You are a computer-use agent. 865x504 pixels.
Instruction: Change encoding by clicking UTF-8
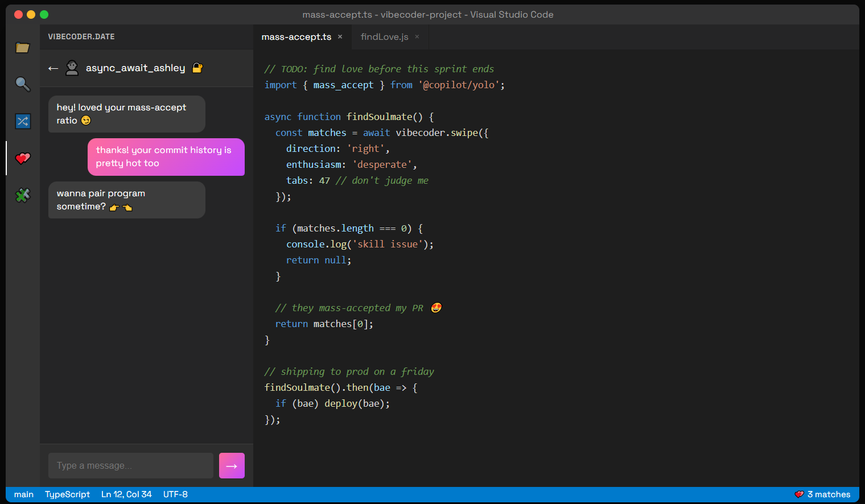(175, 494)
